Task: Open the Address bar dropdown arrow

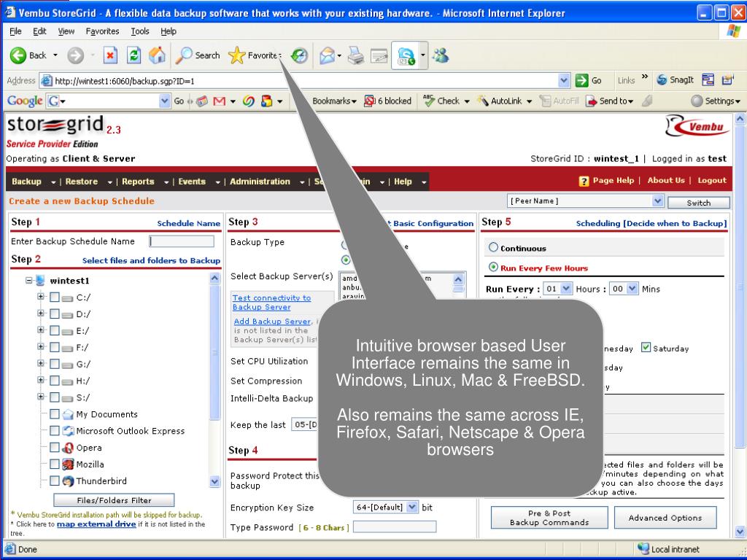Action: click(x=564, y=80)
